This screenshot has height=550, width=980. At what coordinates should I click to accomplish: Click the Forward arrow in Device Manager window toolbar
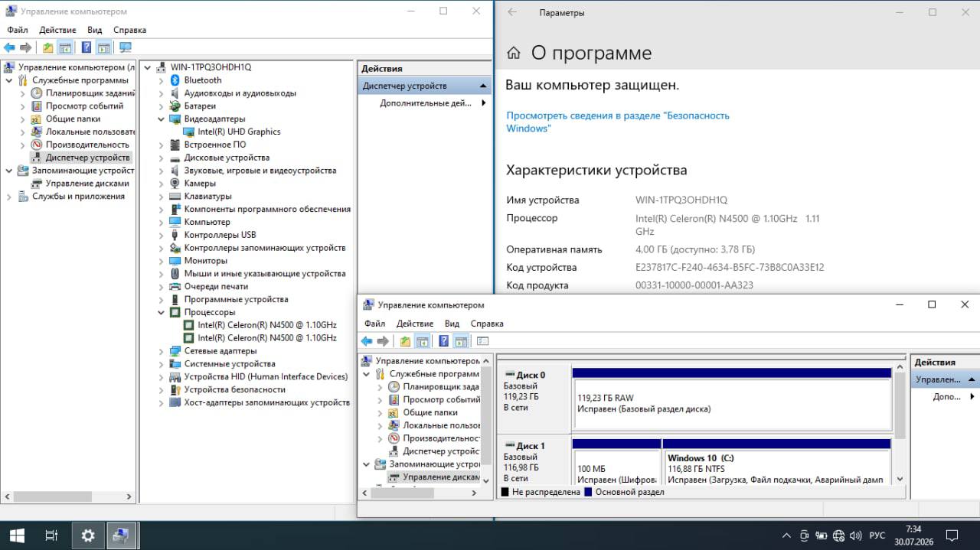(x=26, y=47)
